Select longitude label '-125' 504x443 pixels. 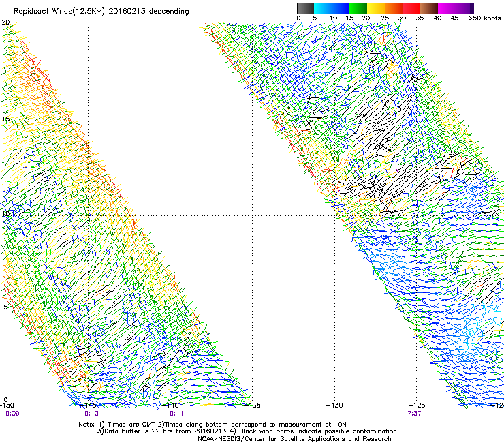coord(417,405)
